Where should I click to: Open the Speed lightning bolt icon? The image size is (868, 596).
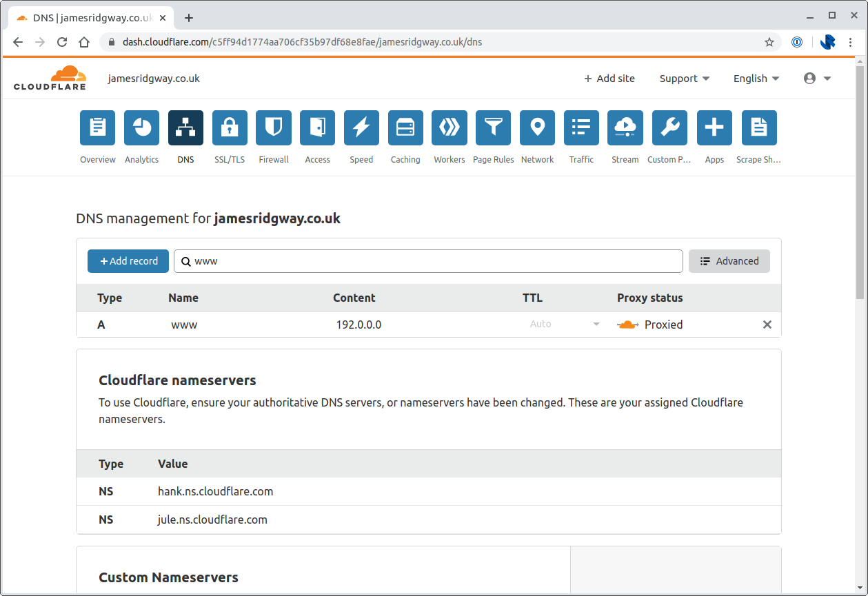(361, 128)
